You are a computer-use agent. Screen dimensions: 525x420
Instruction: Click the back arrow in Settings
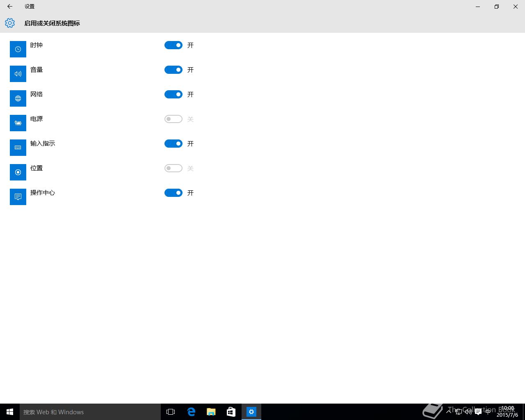point(10,7)
